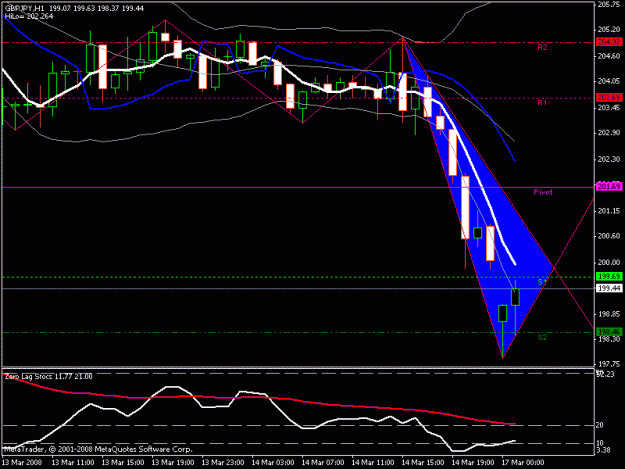
Task: Click the 14 Mar 19:00 time label
Action: [473, 463]
